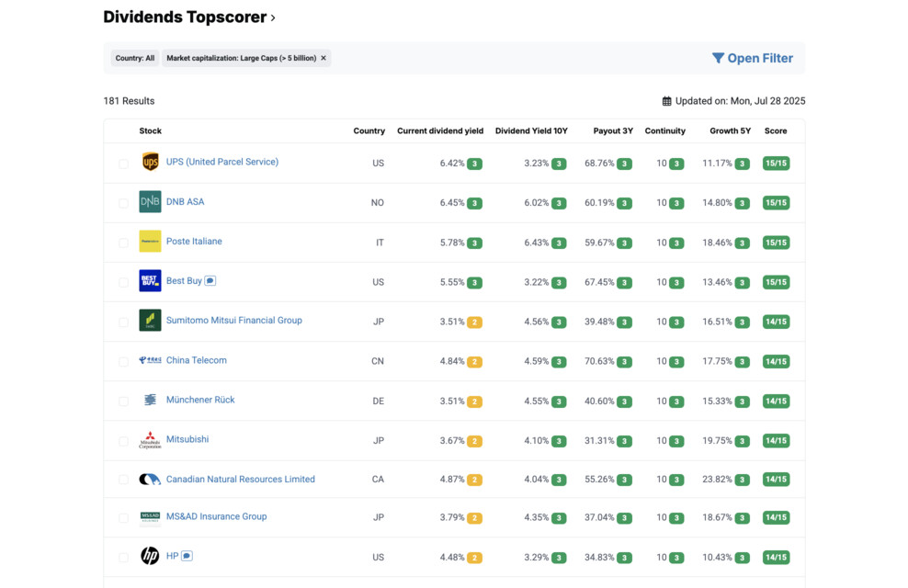Open the Country: All filter chip
The image size is (908, 588).
(x=133, y=57)
